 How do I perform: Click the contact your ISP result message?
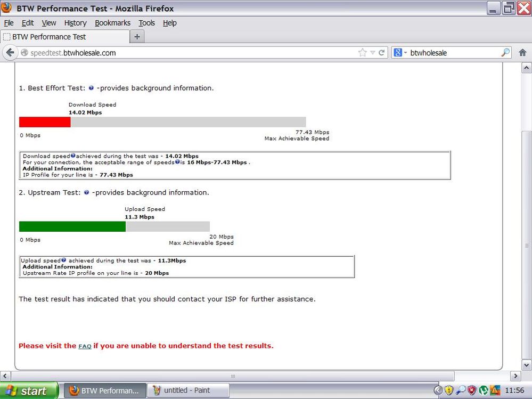[x=167, y=299]
